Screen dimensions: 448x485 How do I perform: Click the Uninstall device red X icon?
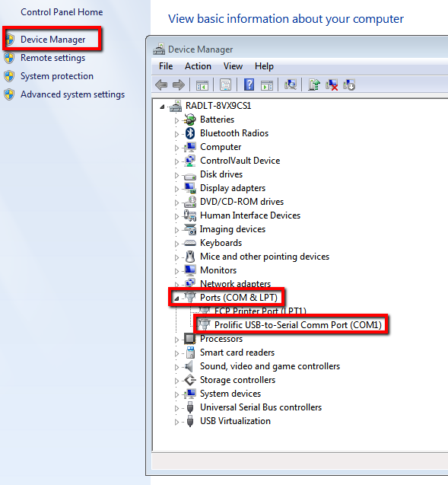(x=332, y=85)
